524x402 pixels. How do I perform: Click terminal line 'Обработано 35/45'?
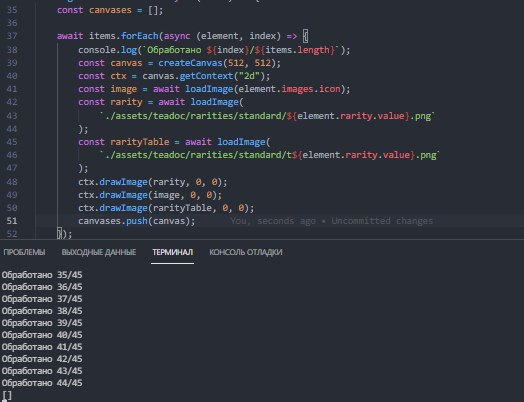coord(42,275)
